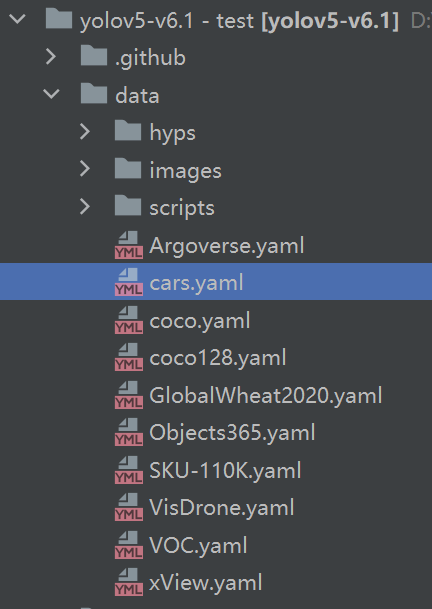432x609 pixels.
Task: Click the folder icon of the data directory
Action: coord(94,94)
